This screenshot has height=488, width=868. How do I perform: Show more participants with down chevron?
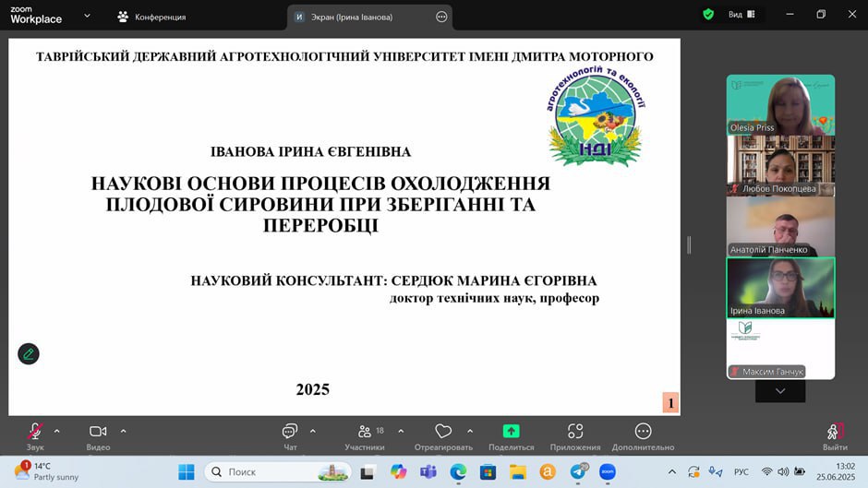click(x=780, y=391)
